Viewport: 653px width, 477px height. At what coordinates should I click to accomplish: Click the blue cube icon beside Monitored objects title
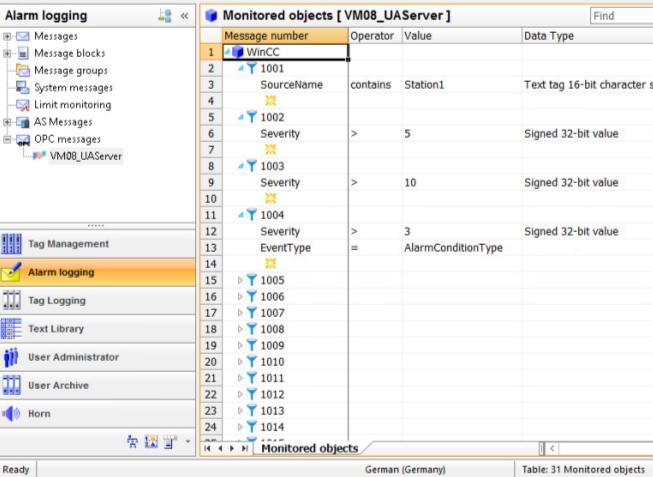click(212, 16)
